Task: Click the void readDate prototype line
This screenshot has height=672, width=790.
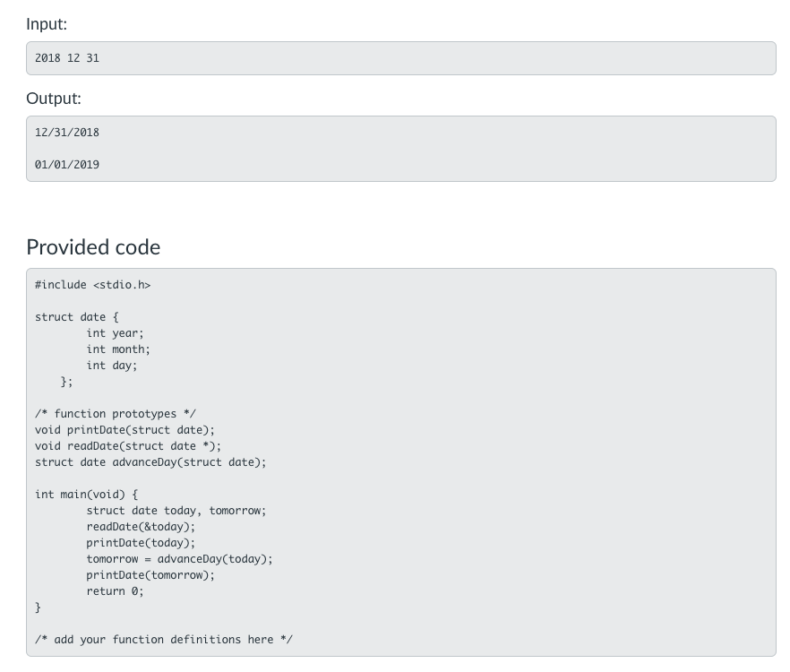Action: tap(128, 446)
